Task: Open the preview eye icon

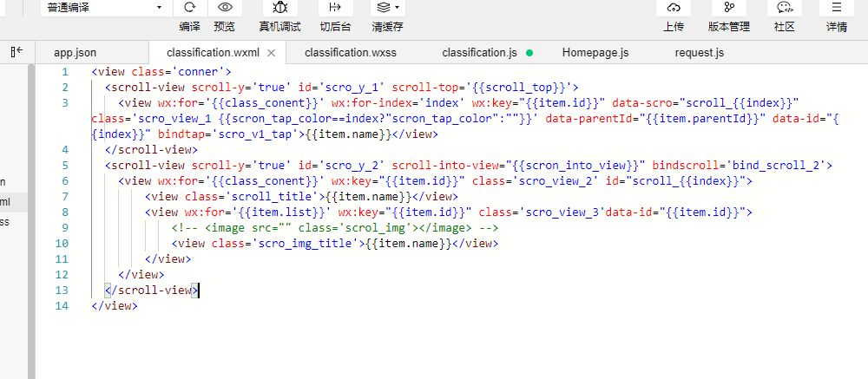Action: pos(225,7)
